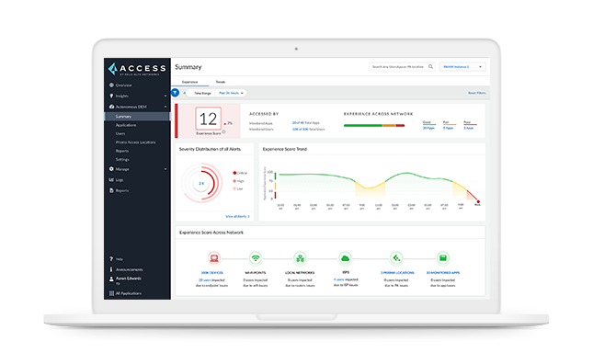
Task: Click the Manage gear icon
Action: (111, 169)
